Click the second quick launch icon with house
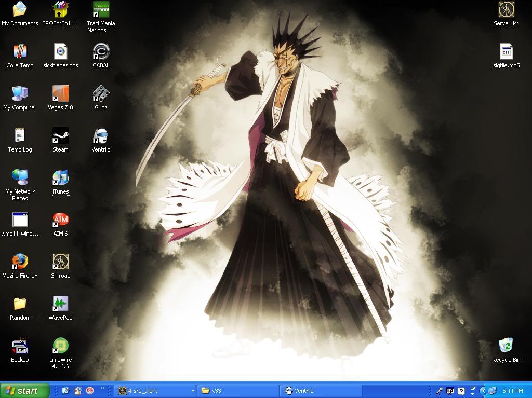Screen dimensions: 532x398 (x=78, y=391)
